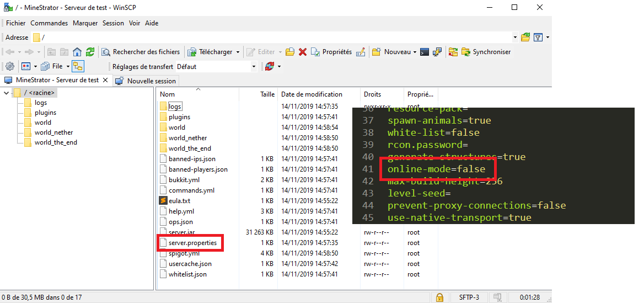Viewport: 644px width, 303px height.
Task: Open the Aide menu
Action: click(x=152, y=23)
